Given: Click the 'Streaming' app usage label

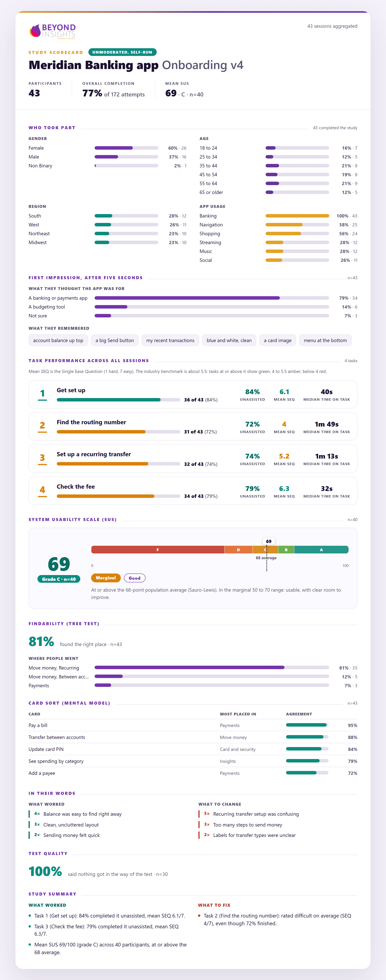Looking at the screenshot, I should [x=210, y=242].
